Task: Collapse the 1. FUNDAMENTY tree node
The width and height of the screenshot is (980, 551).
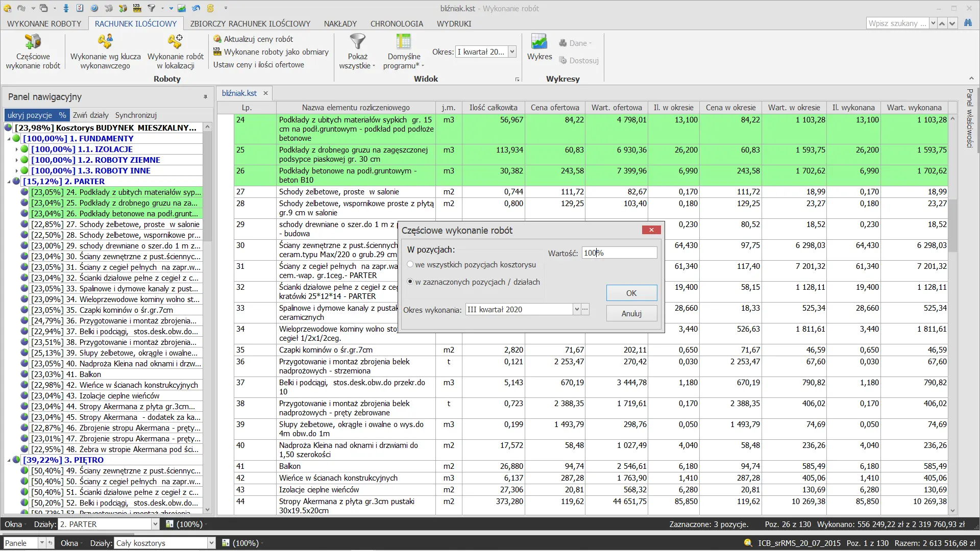Action: [9, 139]
